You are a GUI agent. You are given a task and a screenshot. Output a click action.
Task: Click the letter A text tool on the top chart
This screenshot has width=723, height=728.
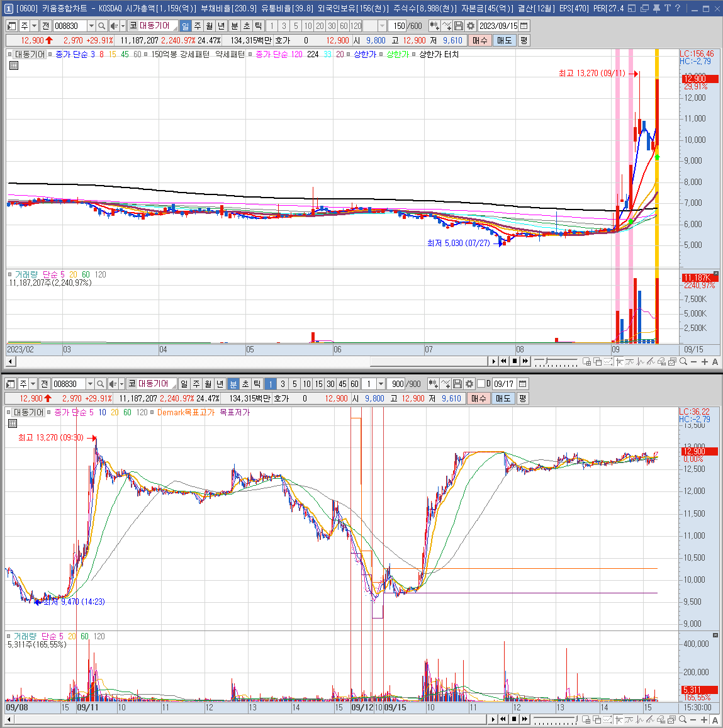[x=715, y=362]
